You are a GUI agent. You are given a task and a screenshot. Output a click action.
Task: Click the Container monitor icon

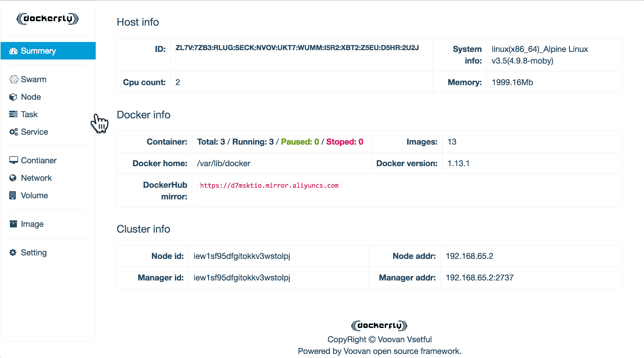coord(14,160)
